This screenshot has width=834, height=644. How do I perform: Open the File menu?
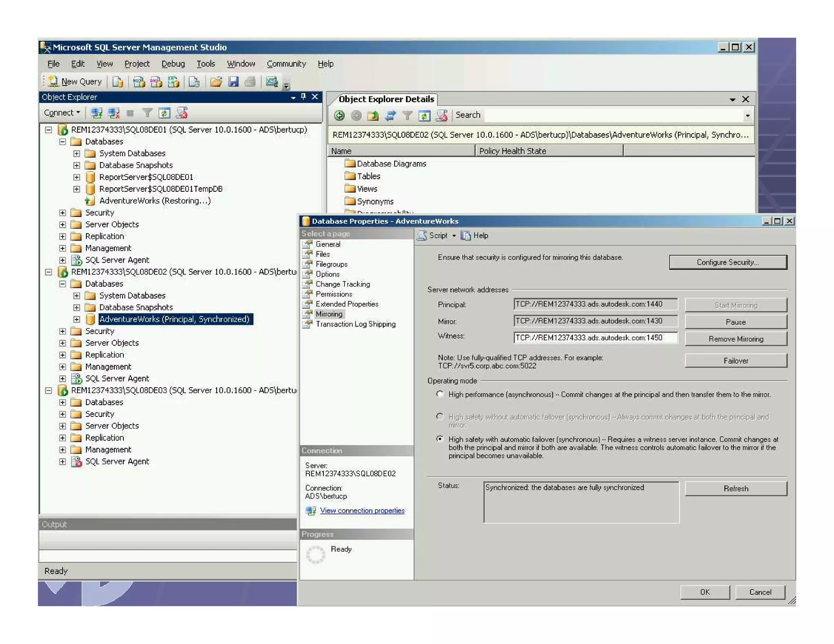[x=53, y=64]
